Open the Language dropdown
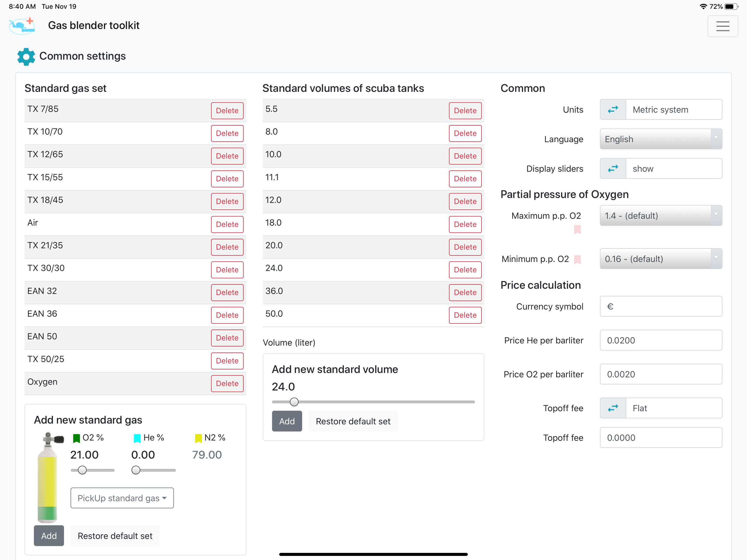The width and height of the screenshot is (747, 560). (x=661, y=139)
